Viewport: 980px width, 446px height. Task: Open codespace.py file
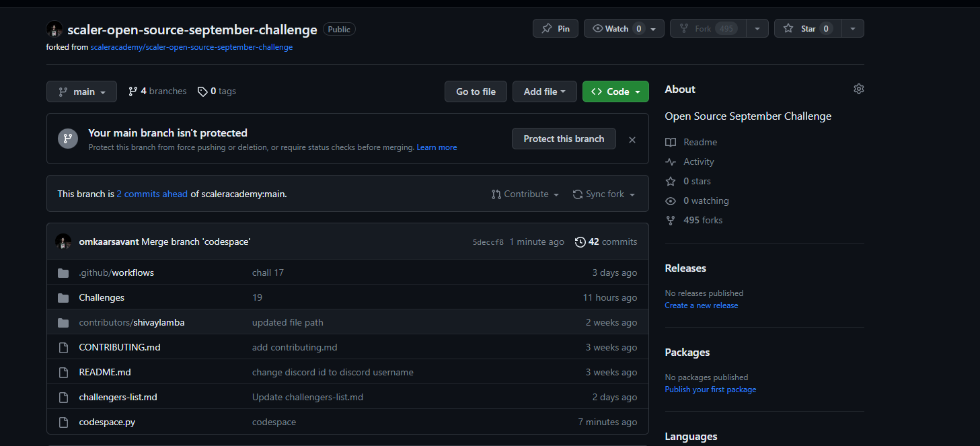pyautogui.click(x=106, y=422)
